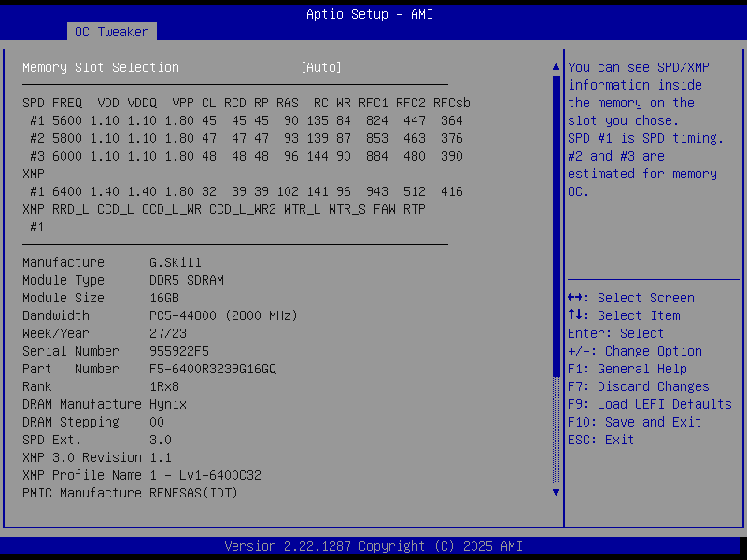Select the Part Number F5-6400R3239G16GQ row
The image size is (747, 560).
148,369
